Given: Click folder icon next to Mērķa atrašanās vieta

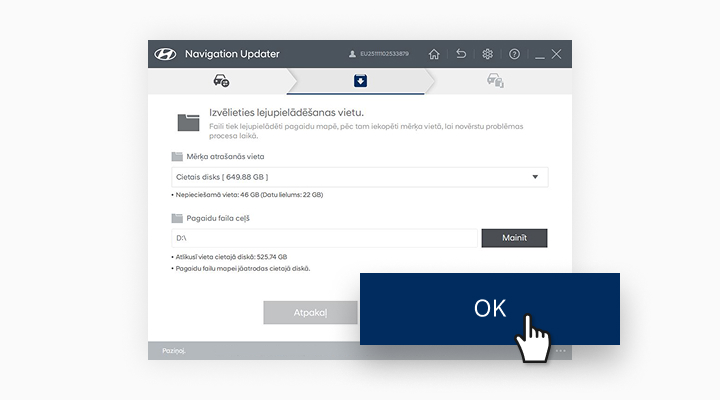Looking at the screenshot, I should point(177,157).
